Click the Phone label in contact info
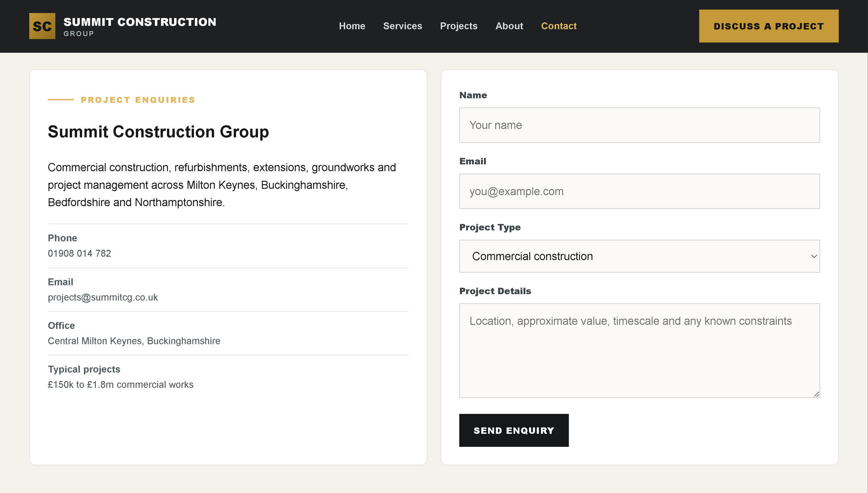Image resolution: width=868 pixels, height=493 pixels. 62,238
